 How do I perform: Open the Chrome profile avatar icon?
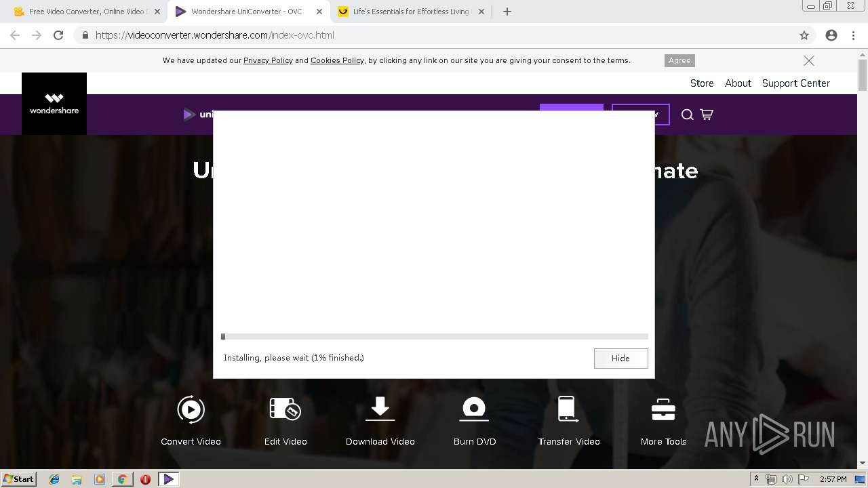click(x=831, y=35)
